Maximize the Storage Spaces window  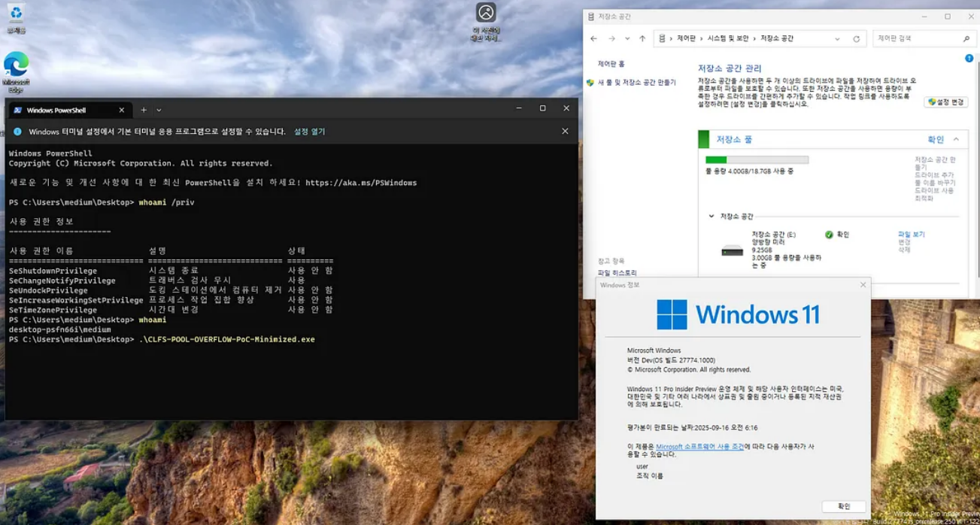(948, 17)
